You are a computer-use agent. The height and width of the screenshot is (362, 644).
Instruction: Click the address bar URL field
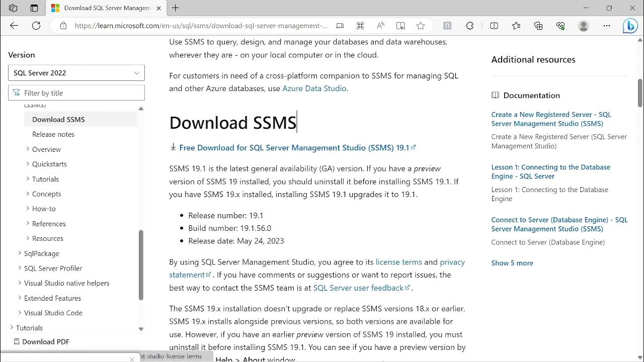(x=201, y=26)
